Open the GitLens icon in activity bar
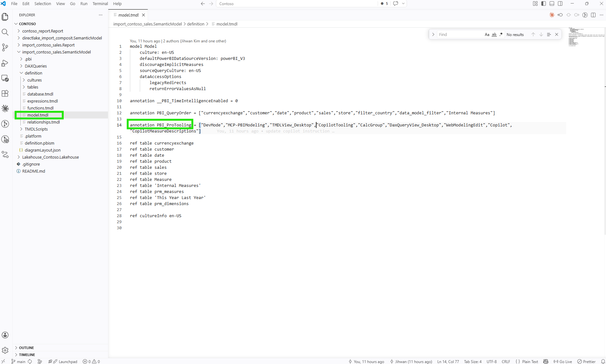 click(5, 124)
